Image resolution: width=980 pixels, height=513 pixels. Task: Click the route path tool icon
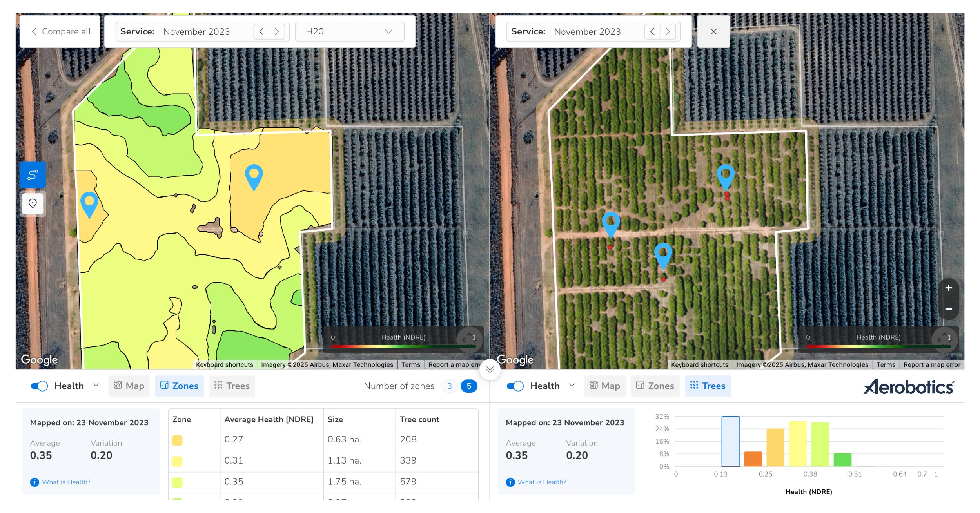33,175
